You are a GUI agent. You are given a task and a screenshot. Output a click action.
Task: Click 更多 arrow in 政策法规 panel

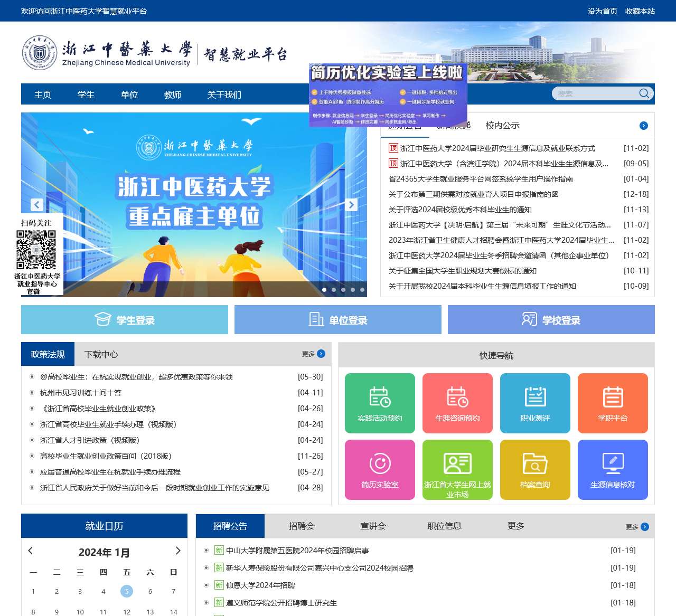click(321, 354)
